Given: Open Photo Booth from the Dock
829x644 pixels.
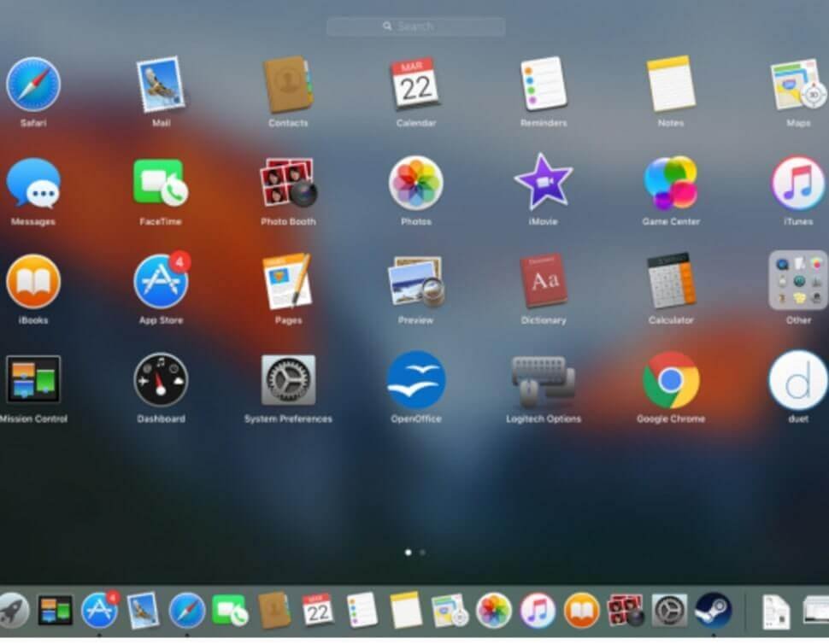Looking at the screenshot, I should coord(626,611).
